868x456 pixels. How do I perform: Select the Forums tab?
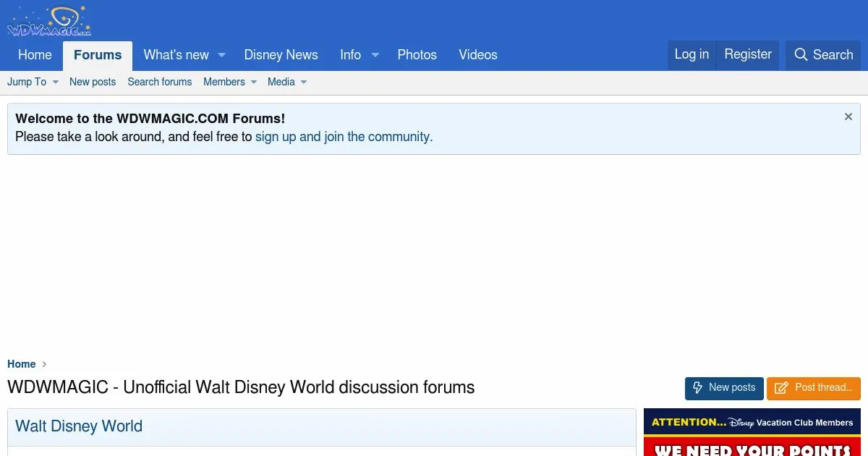click(x=98, y=55)
